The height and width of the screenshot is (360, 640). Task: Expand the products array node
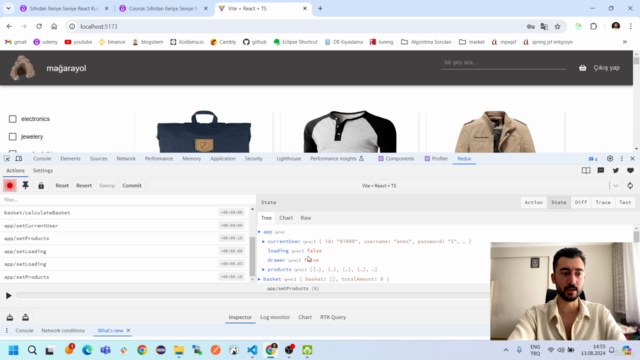coord(263,270)
